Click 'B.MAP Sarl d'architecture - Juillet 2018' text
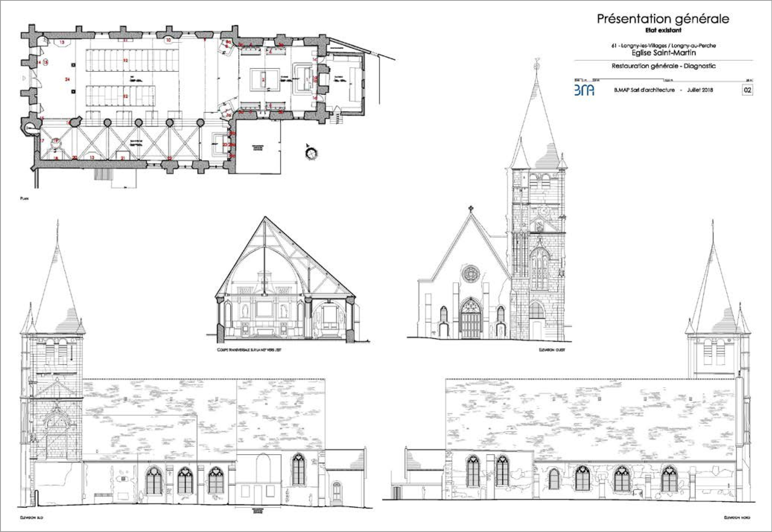The image size is (772, 532). click(663, 90)
